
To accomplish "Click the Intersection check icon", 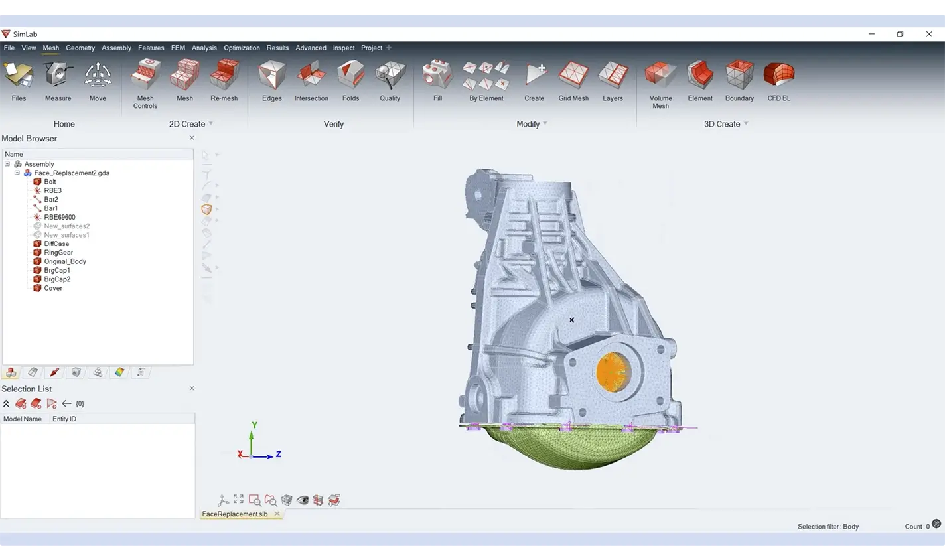I will [x=311, y=81].
